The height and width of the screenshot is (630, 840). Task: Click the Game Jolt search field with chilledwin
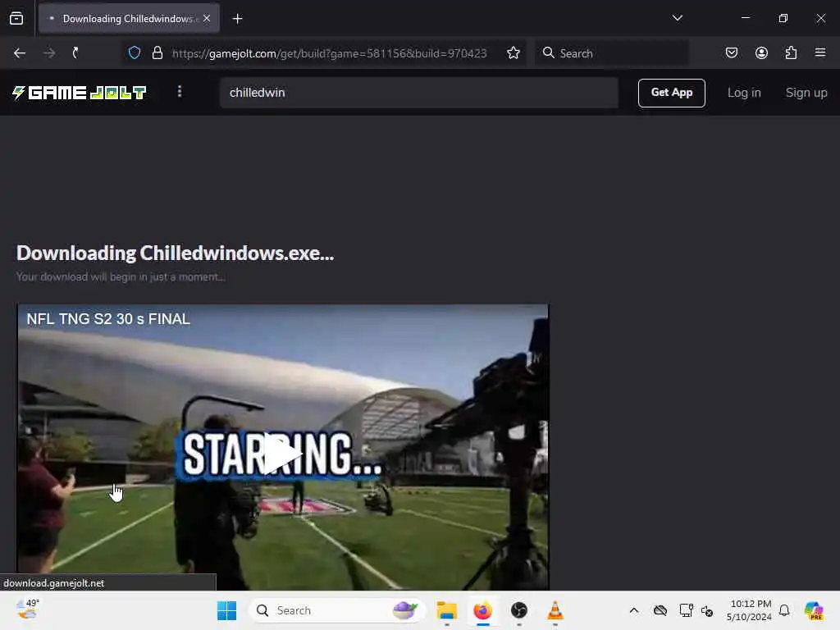(419, 93)
